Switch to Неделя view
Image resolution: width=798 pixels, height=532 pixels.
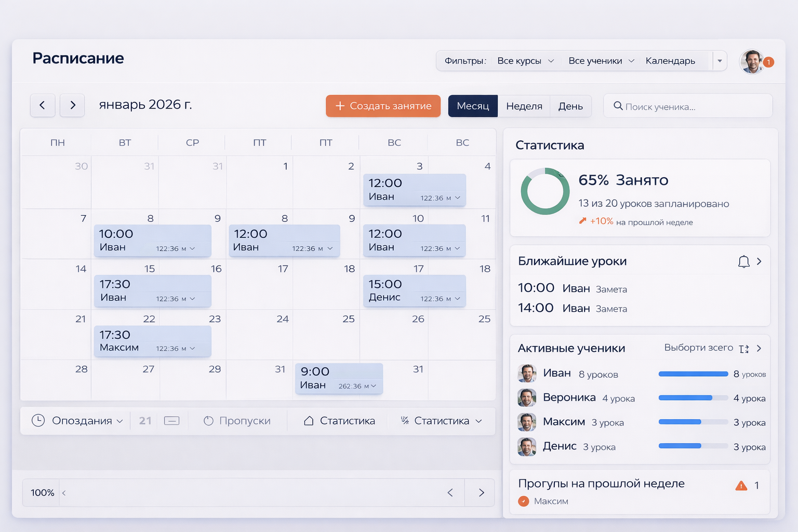524,106
